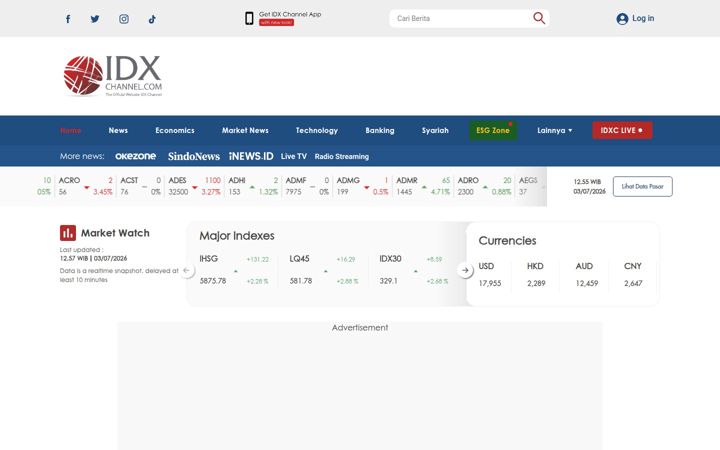Open the Technology menu
Viewport: 720px width, 450px height.
tap(317, 130)
